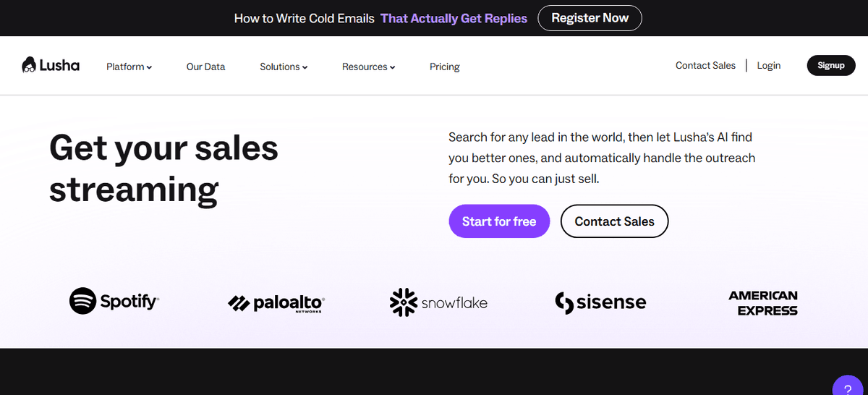
Task: Click the Sisense logo
Action: (x=600, y=302)
